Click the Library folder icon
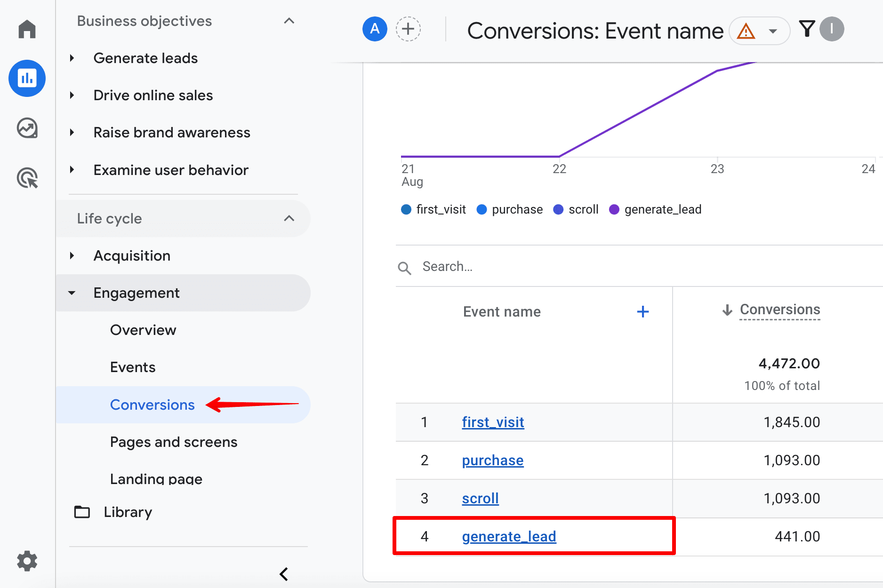 pyautogui.click(x=82, y=512)
